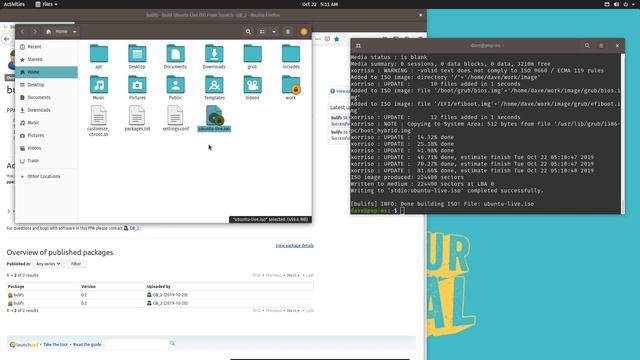Click the search icon in terminal header
Viewport: 640px width, 360px height.
[587, 46]
